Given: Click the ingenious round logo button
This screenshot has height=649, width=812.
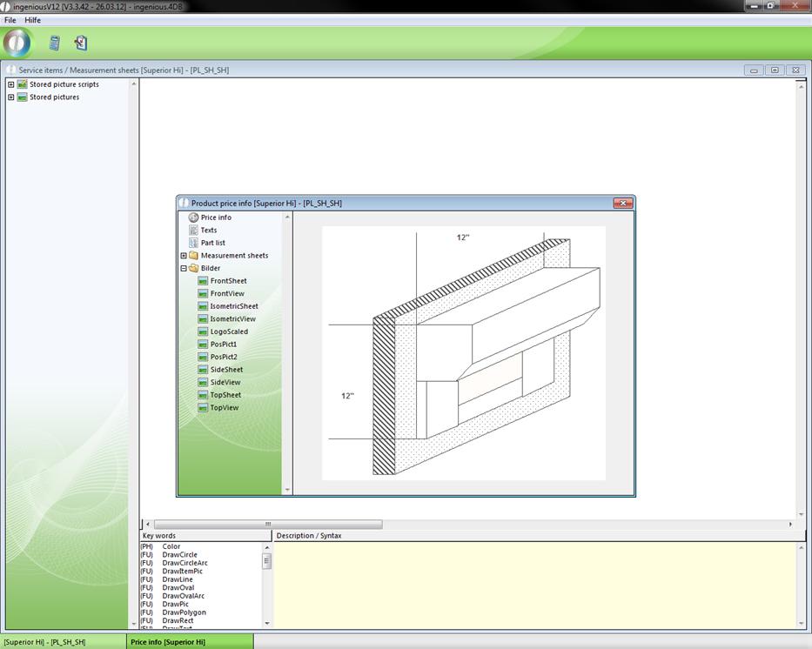Looking at the screenshot, I should tap(17, 43).
